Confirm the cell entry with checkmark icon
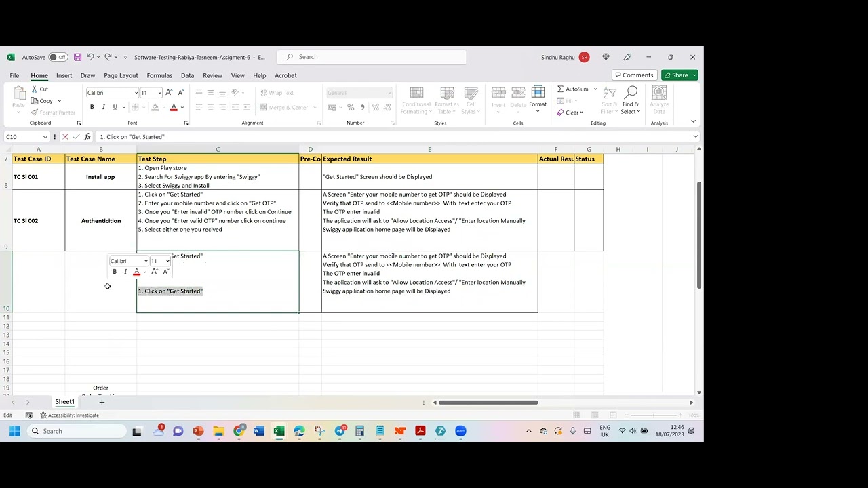This screenshot has height=488, width=868. (76, 137)
